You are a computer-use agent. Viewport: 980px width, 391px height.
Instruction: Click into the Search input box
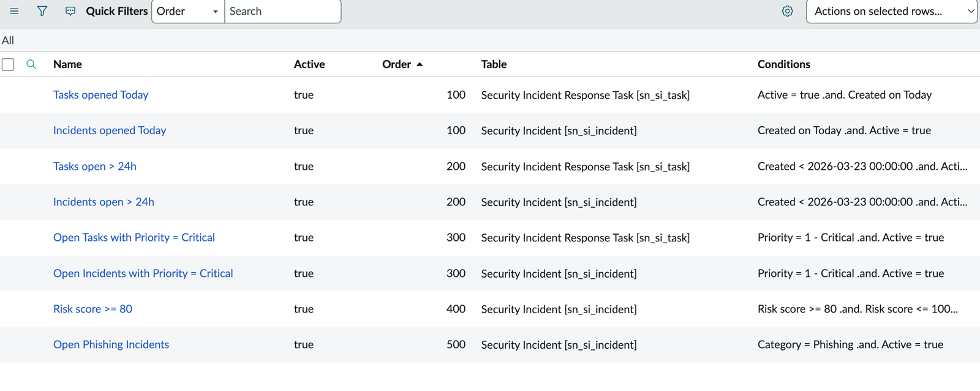coord(282,11)
